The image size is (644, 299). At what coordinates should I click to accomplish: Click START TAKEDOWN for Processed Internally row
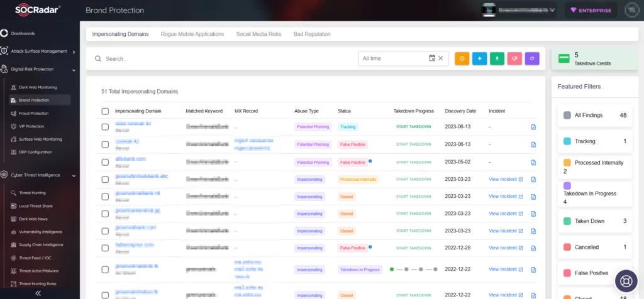414,179
